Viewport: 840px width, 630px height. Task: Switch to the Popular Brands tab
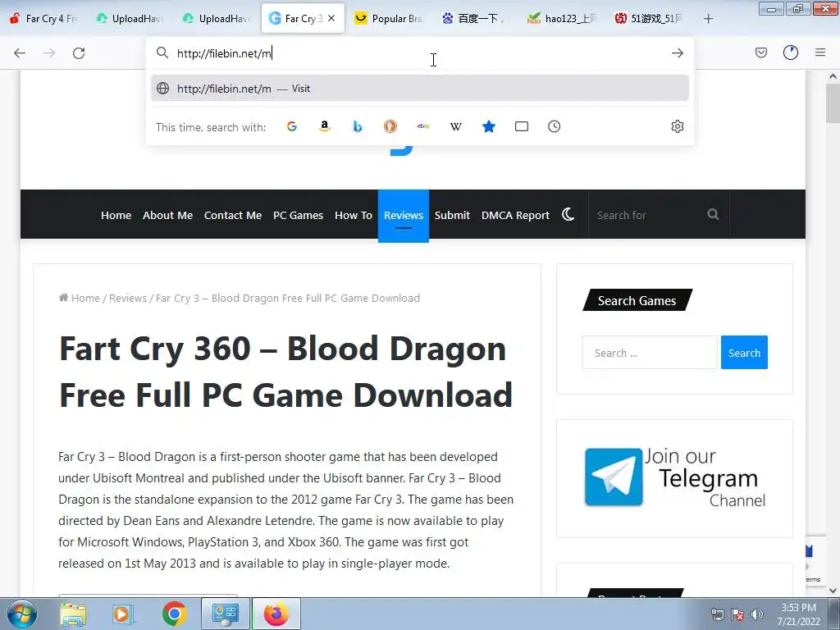tap(390, 19)
